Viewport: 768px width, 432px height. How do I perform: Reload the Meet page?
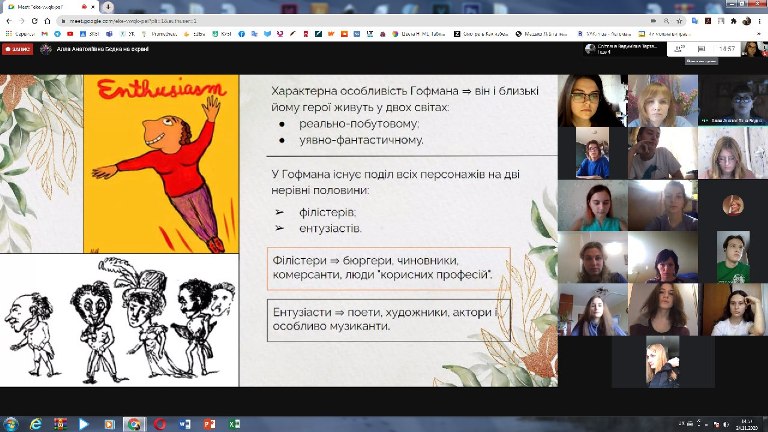tap(34, 21)
